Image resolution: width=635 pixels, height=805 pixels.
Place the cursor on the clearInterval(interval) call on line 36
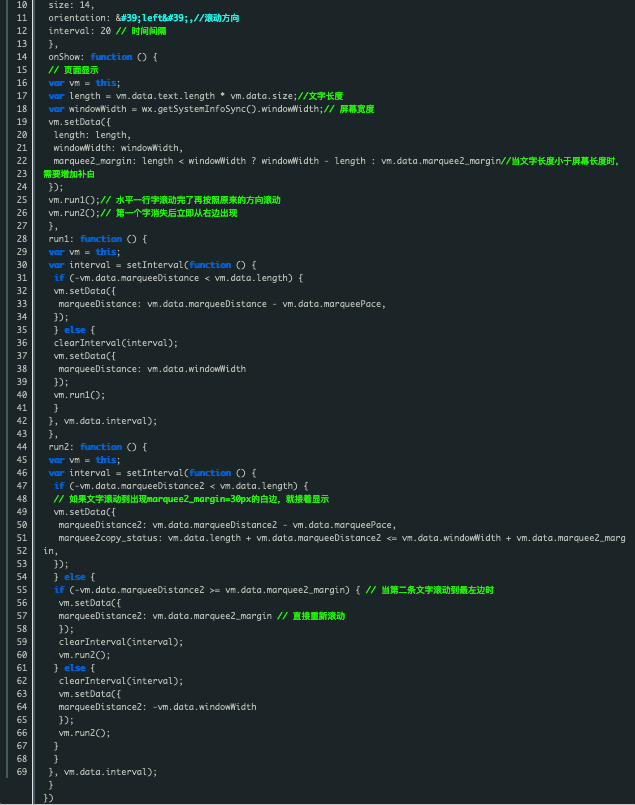[116, 343]
